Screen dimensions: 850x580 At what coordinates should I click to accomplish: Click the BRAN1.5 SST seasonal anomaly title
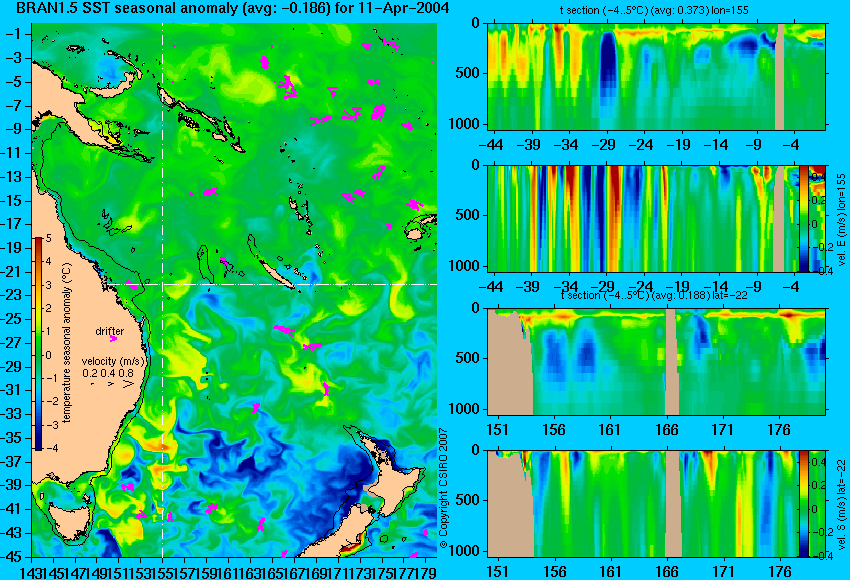click(232, 9)
